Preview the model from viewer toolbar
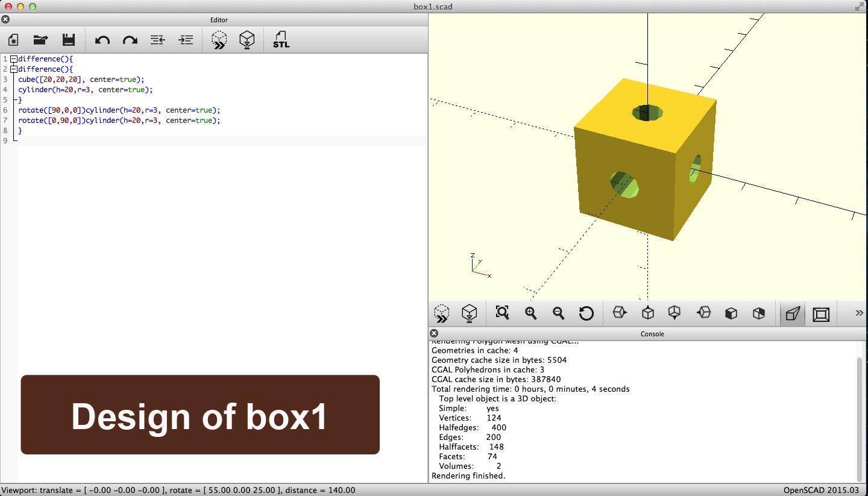Screen dimensions: 868x496 click(x=442, y=313)
